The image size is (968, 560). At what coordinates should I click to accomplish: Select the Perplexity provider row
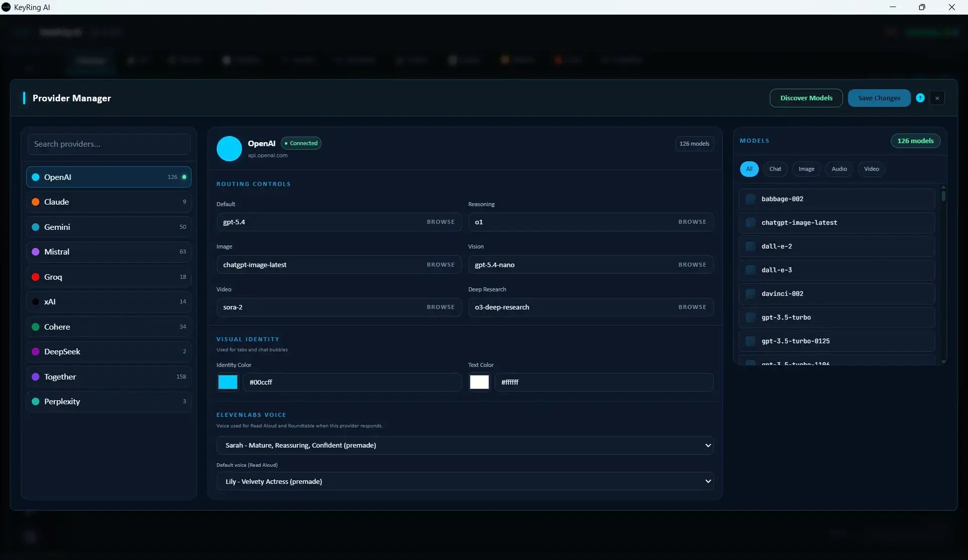tap(109, 401)
